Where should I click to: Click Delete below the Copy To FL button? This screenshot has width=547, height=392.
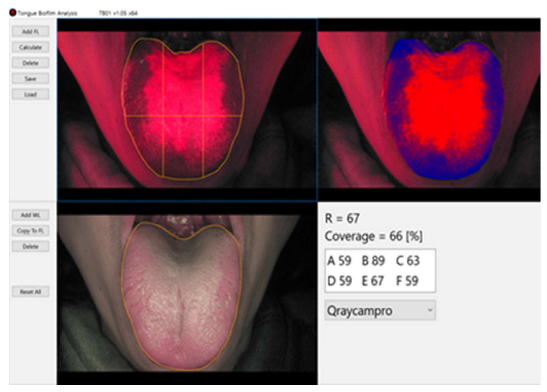(x=30, y=247)
